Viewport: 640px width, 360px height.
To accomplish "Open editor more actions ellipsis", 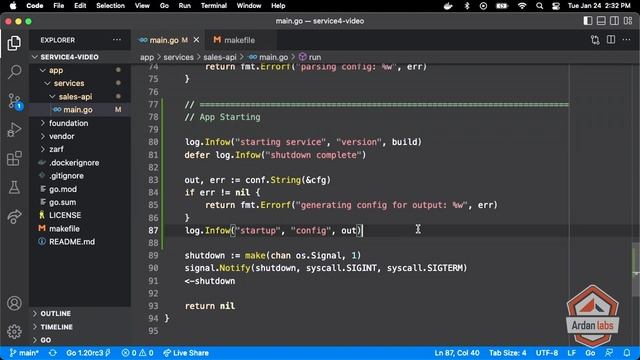I will [626, 40].
